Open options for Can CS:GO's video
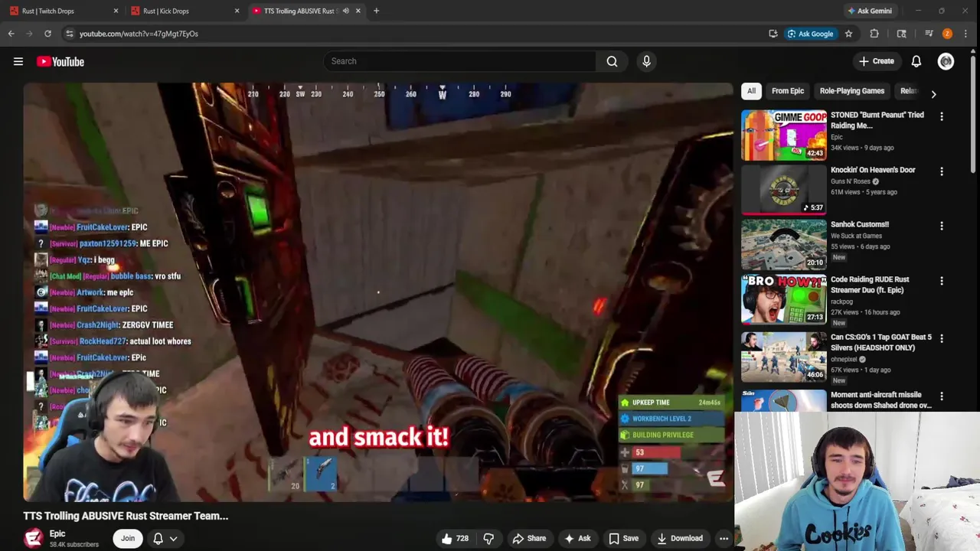Screen dimensions: 980x551 (x=942, y=338)
